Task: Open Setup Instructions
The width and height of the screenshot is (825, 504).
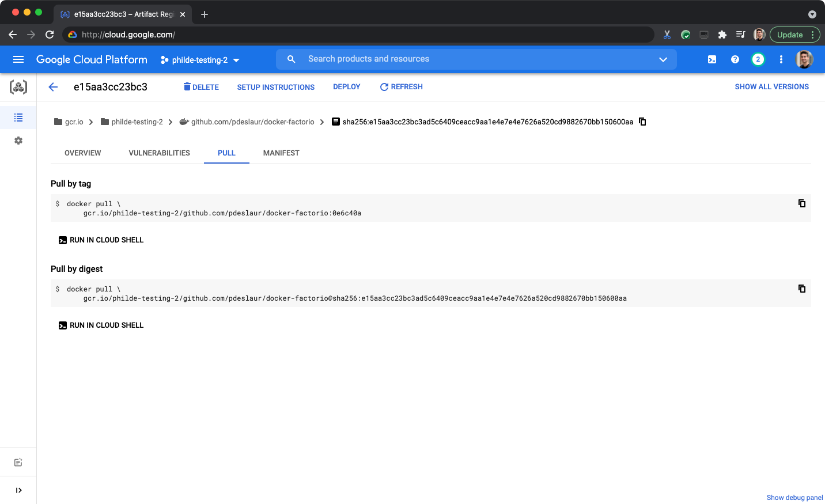Action: tap(276, 87)
